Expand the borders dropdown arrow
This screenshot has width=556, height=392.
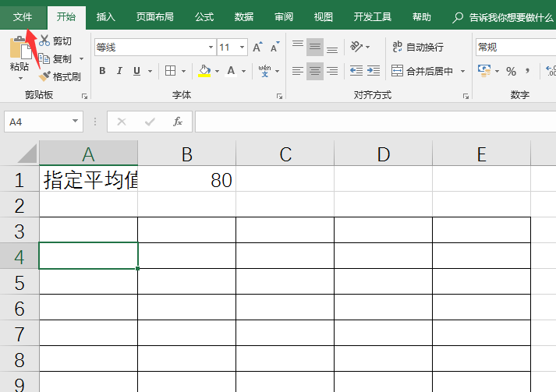(x=184, y=71)
